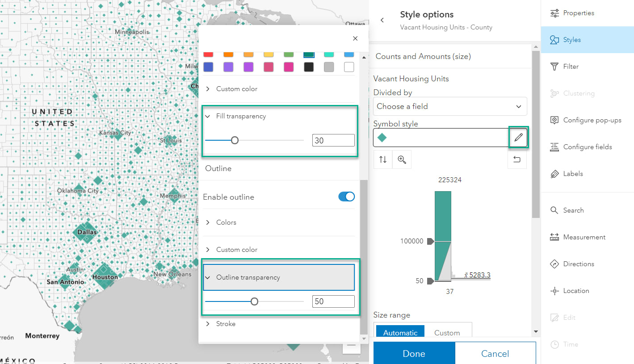Open the Location tool

[x=588, y=291]
